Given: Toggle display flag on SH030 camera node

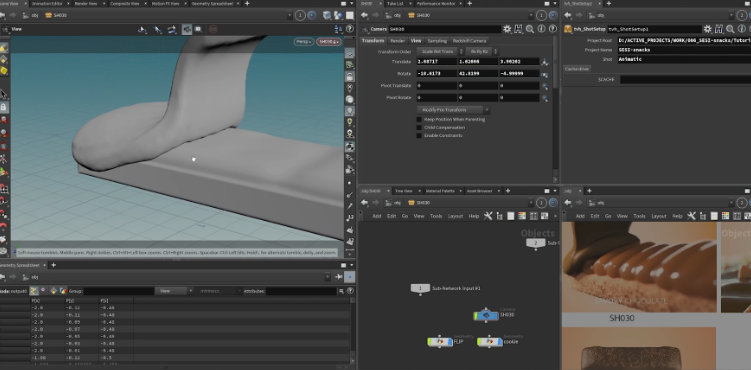Looking at the screenshot, I should click(496, 315).
